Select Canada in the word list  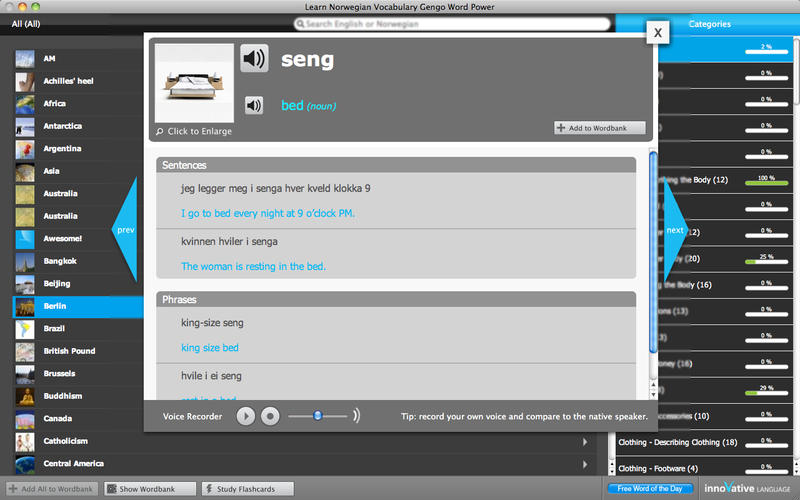[78, 418]
